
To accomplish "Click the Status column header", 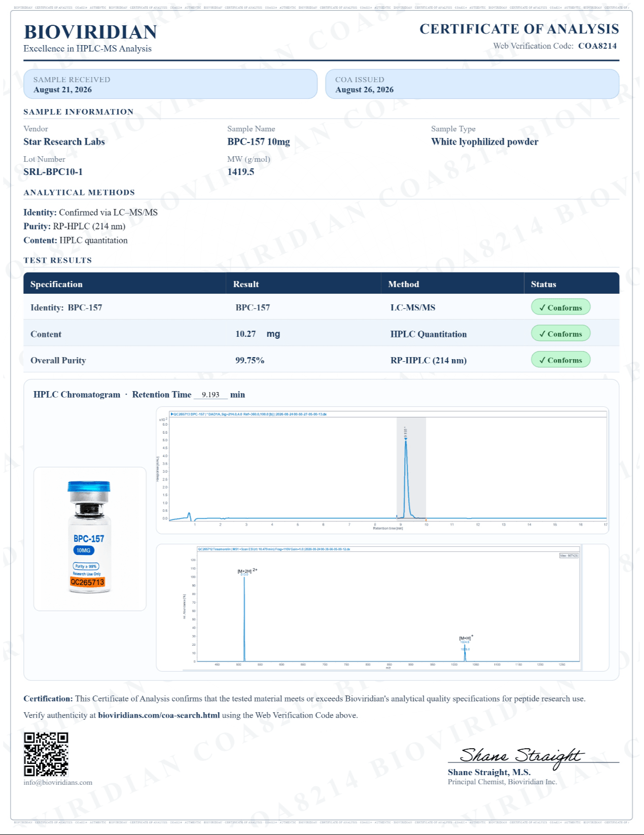I will click(544, 284).
